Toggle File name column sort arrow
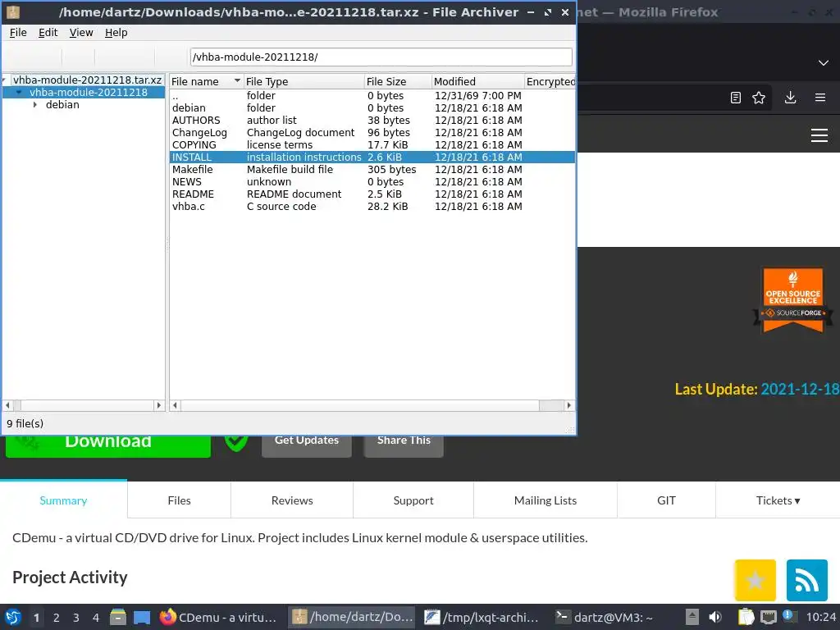This screenshot has width=840, height=630. 237,80
